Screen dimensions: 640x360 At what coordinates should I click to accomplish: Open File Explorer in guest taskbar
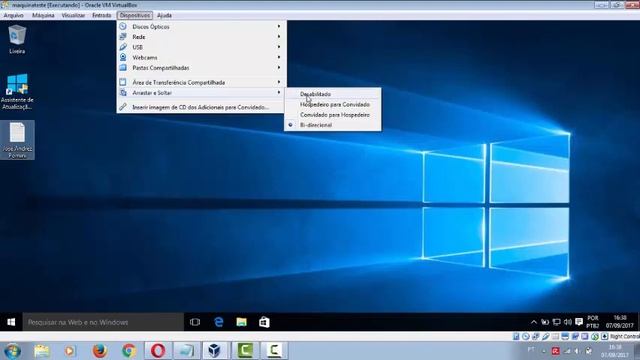coord(242,322)
